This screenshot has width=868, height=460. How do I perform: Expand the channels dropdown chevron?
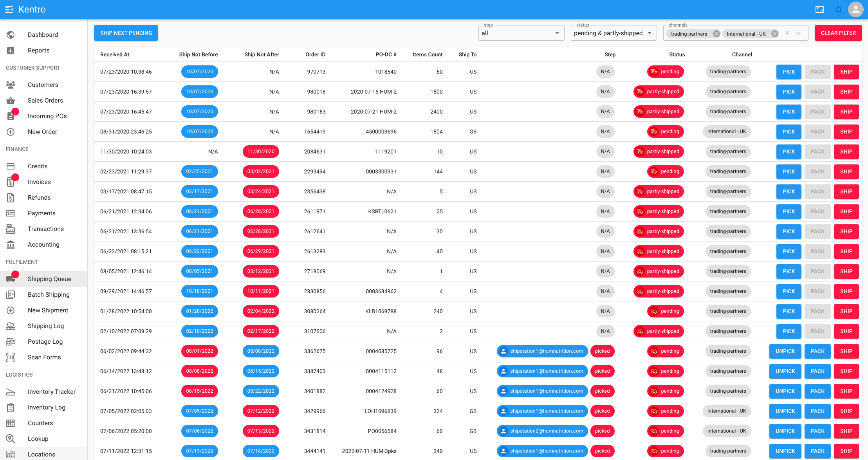pyautogui.click(x=798, y=33)
